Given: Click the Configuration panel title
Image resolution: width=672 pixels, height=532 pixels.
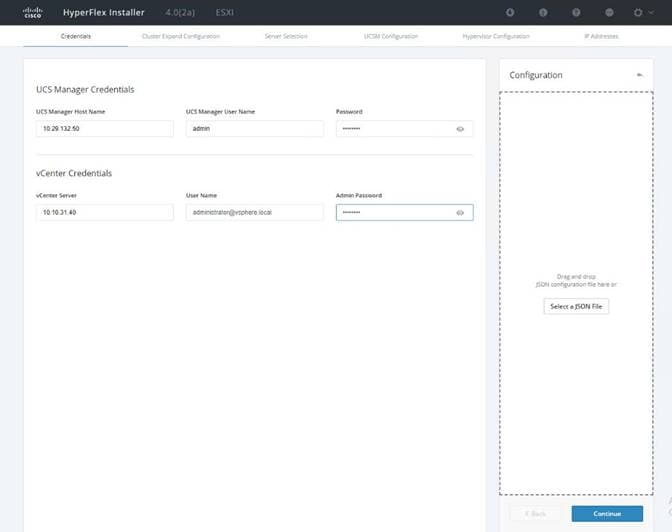Looking at the screenshot, I should 536,75.
